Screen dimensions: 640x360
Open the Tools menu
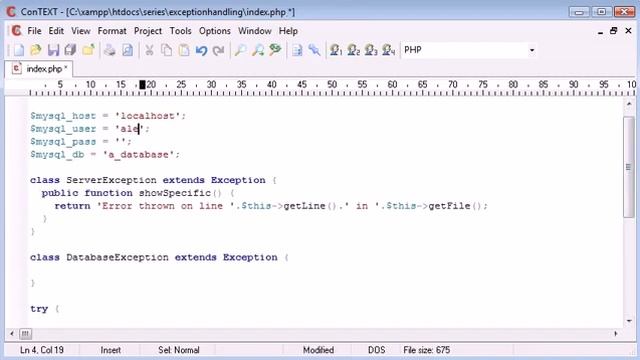point(180,31)
